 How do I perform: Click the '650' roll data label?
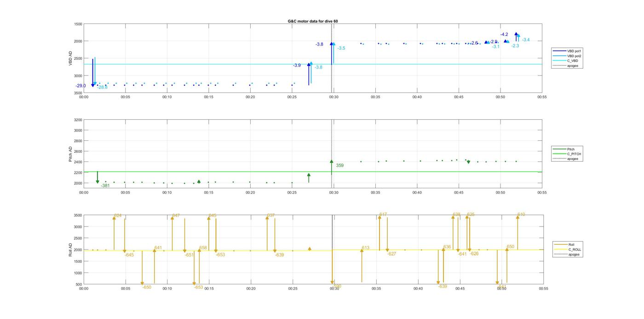click(x=511, y=247)
